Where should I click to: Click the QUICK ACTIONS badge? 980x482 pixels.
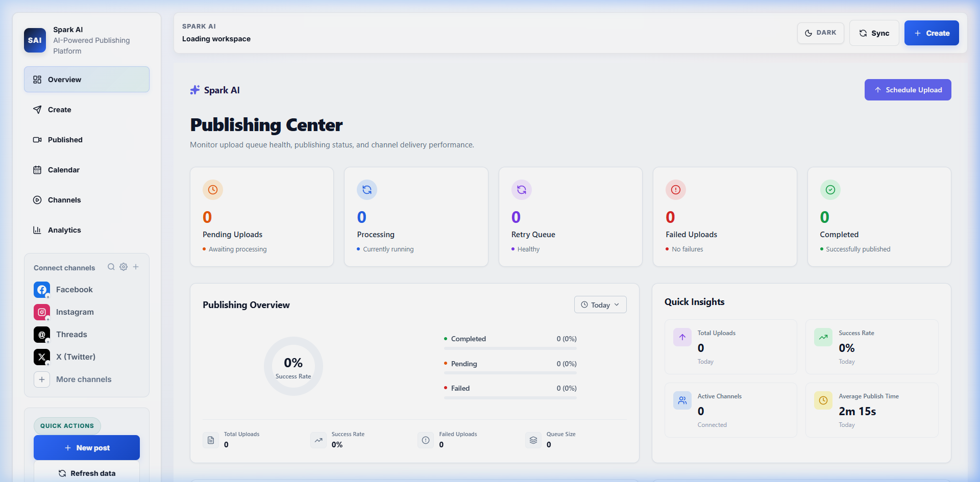point(67,426)
